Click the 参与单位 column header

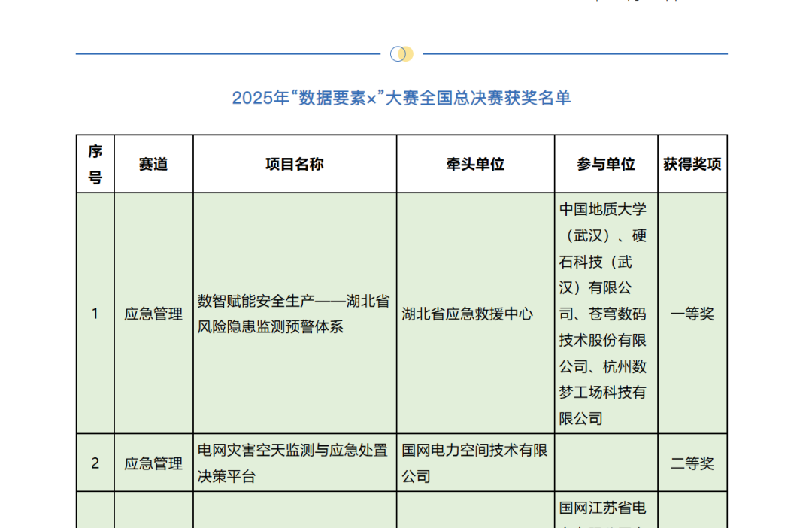click(x=606, y=164)
